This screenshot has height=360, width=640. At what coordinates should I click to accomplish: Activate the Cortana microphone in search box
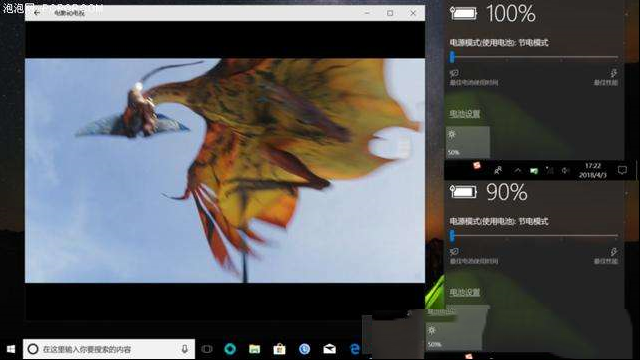(x=184, y=349)
